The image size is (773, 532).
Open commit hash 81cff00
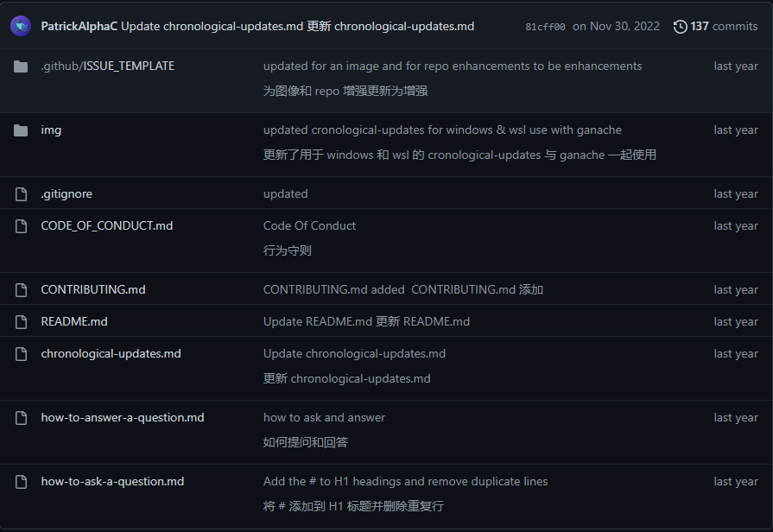coord(545,27)
